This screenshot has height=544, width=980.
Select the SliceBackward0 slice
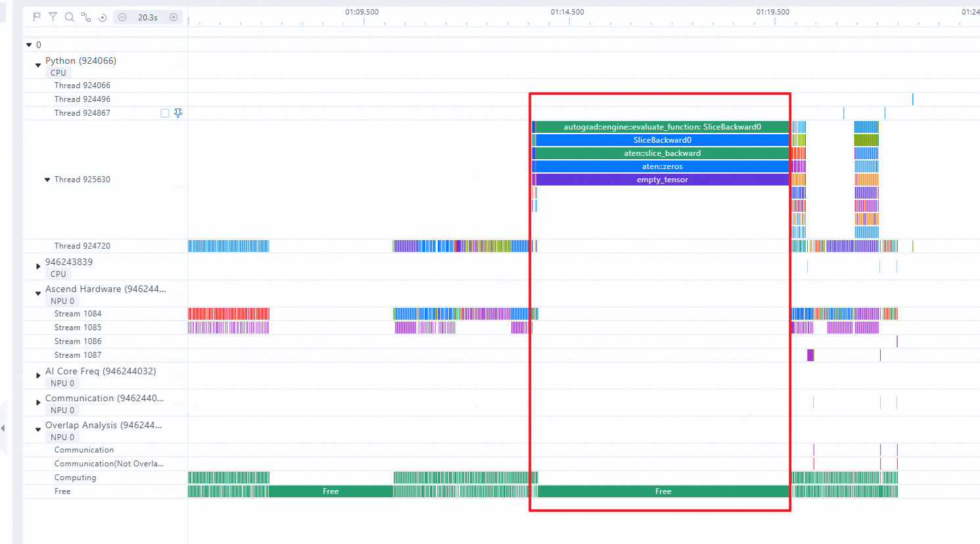[x=662, y=140]
